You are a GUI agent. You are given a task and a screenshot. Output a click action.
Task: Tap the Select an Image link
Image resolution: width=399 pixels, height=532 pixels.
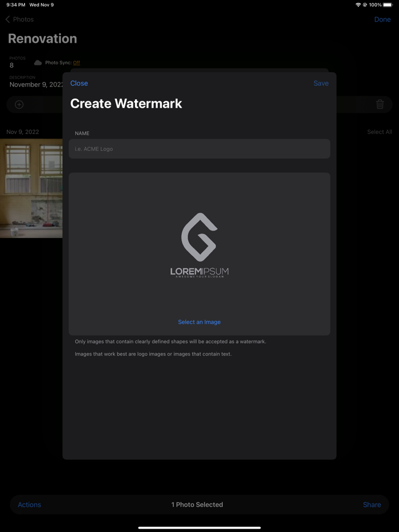coord(199,322)
